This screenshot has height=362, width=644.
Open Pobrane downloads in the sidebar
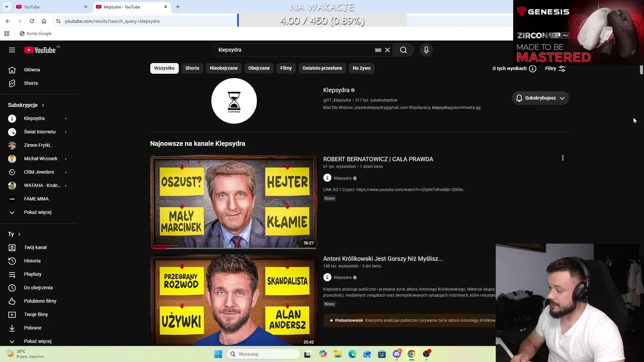33,328
